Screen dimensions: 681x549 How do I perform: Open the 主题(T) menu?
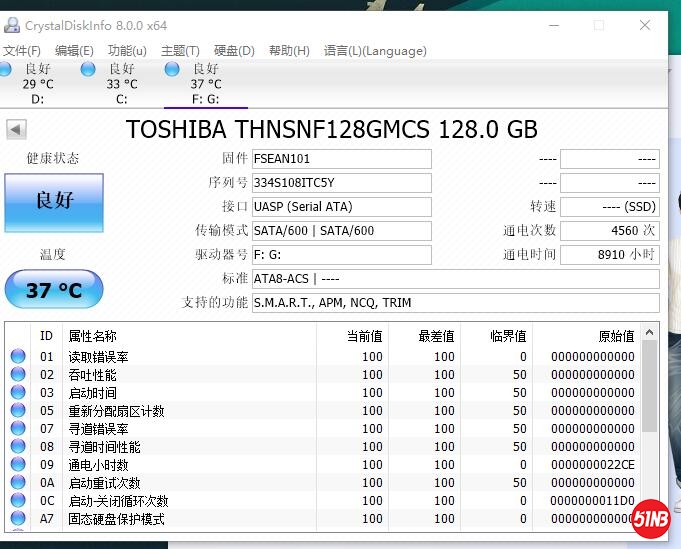click(x=180, y=51)
